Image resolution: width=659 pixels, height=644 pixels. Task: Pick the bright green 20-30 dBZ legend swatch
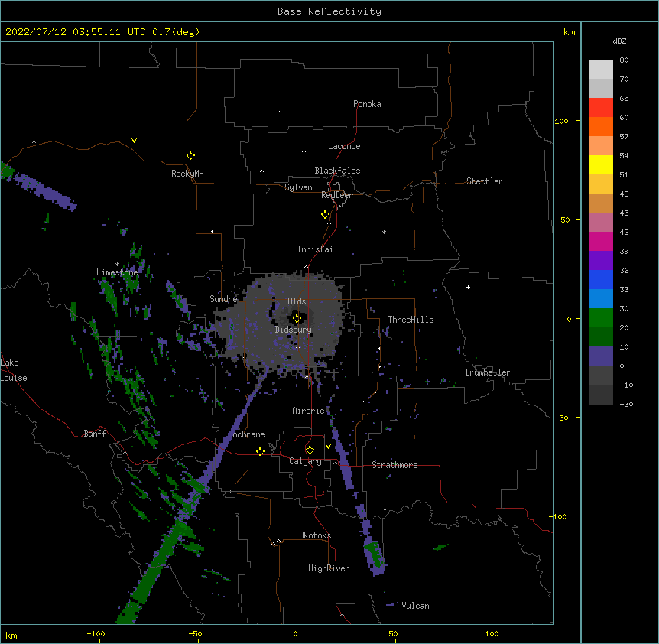(x=601, y=318)
